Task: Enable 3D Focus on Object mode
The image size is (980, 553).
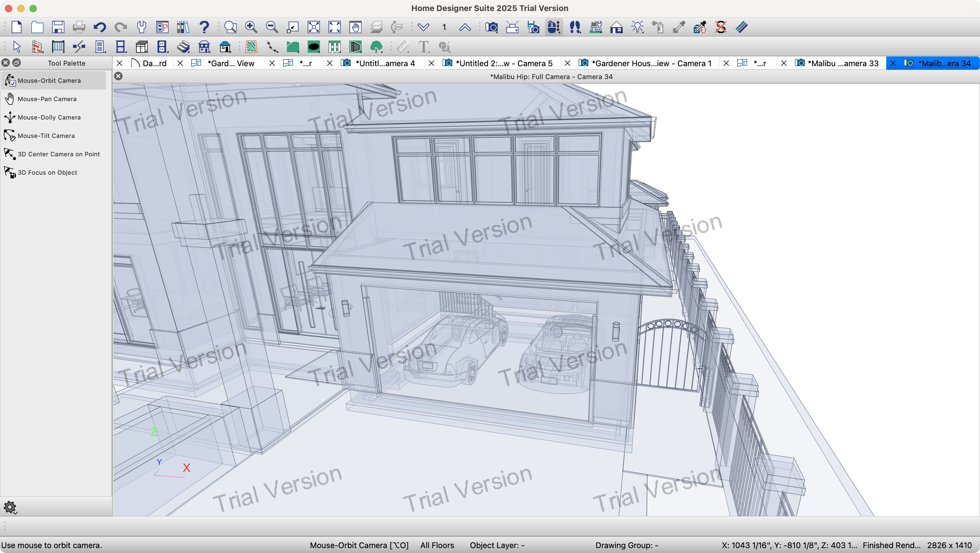Action: (x=47, y=172)
